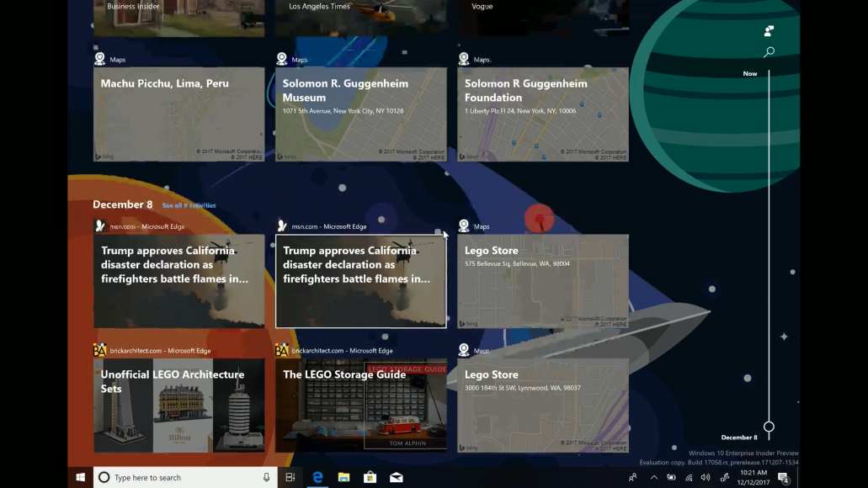Viewport: 868px width, 488px height.
Task: Click the Task View taskbar button
Action: [x=290, y=477]
